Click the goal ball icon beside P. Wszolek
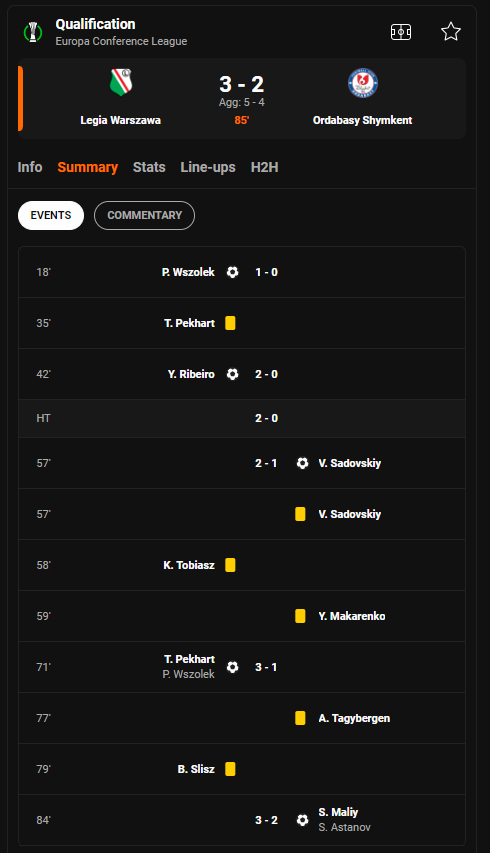490x853 pixels. (232, 272)
